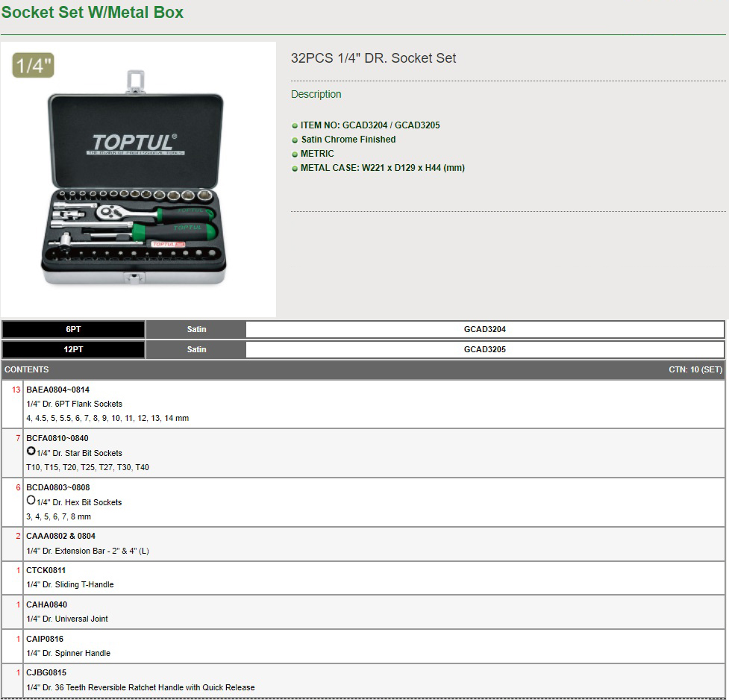Click part number CJBG0815
Screen dimensions: 729x700
[46, 672]
